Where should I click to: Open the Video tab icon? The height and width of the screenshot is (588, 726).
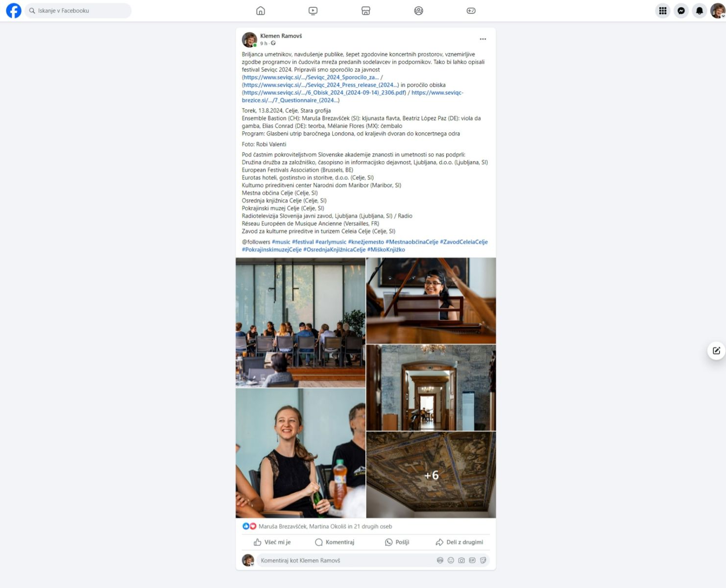pos(313,11)
